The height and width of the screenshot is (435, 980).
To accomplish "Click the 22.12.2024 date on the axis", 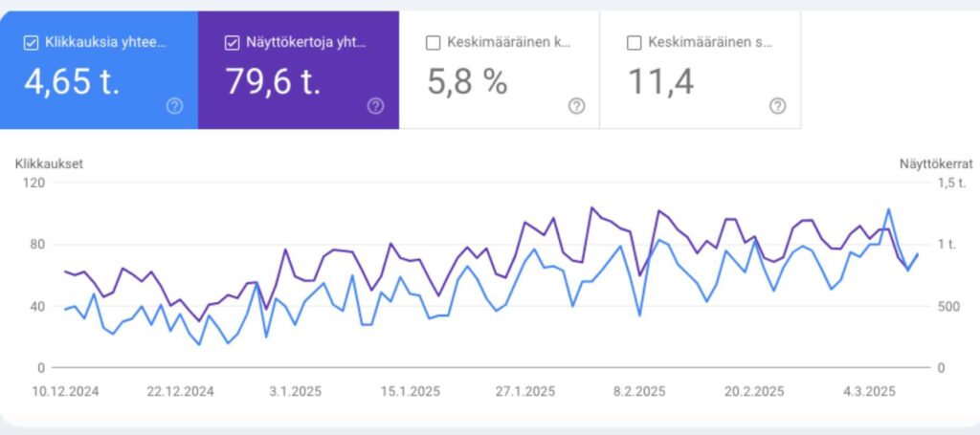I will [180, 391].
